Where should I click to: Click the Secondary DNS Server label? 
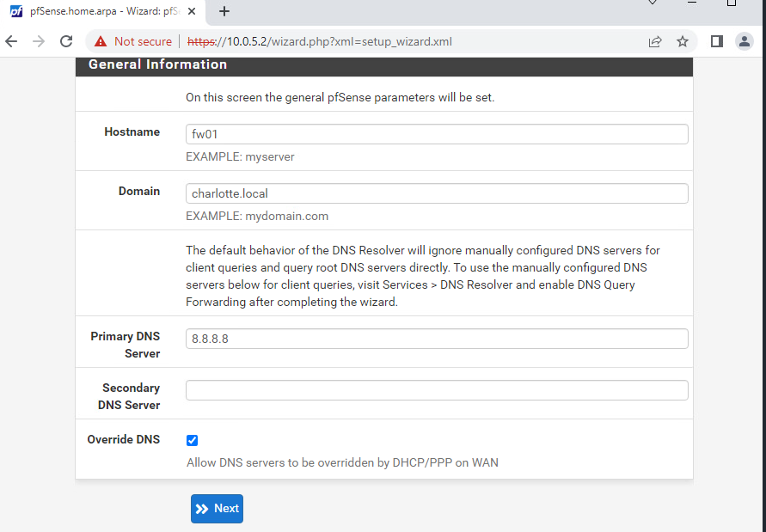[x=129, y=396]
